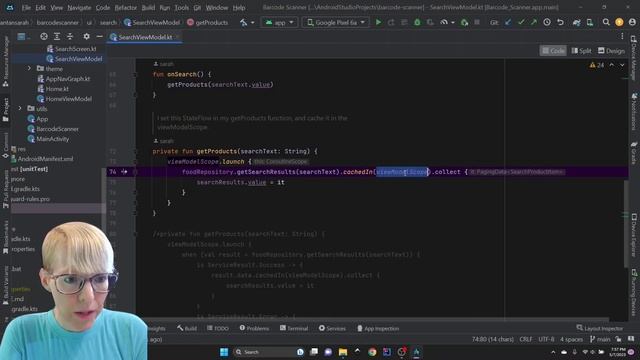Click the main Git branch widget
Screen dimensions: 640x360
(600, 339)
